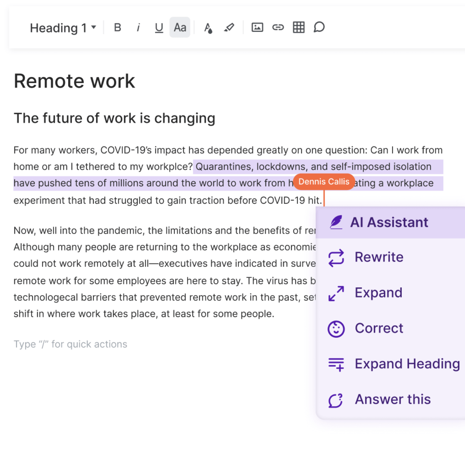This screenshot has width=465, height=476.
Task: Insert an image via toolbar icon
Action: pos(257,27)
